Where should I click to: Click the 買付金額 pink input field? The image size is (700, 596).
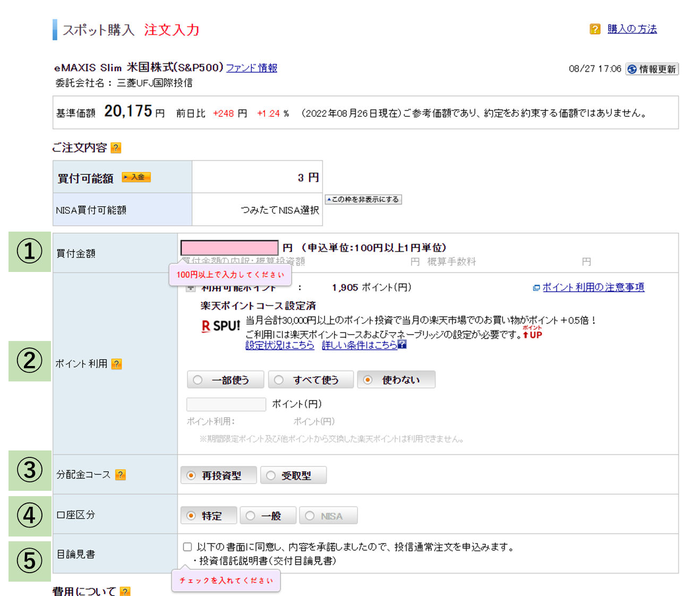pos(229,248)
